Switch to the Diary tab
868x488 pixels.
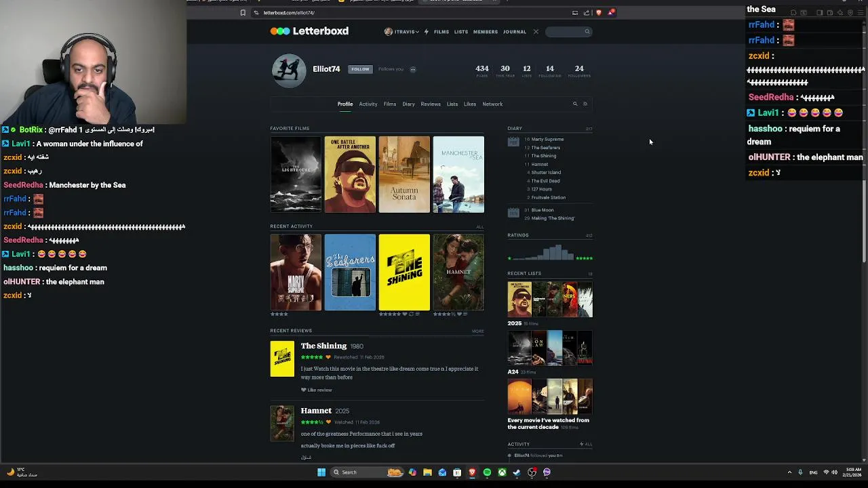coord(408,104)
